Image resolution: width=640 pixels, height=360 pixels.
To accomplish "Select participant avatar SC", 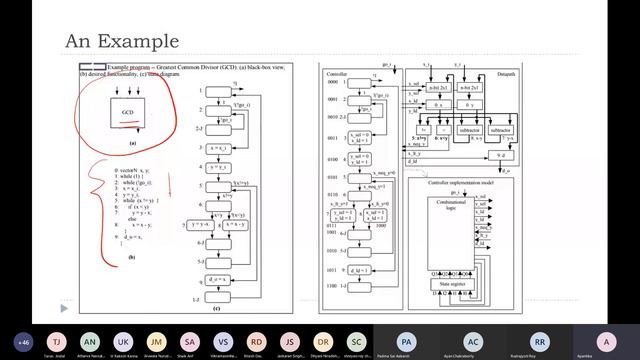I will (356, 342).
